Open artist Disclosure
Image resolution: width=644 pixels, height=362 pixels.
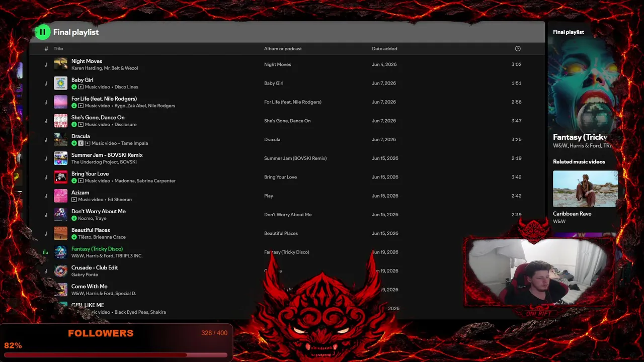click(x=126, y=124)
